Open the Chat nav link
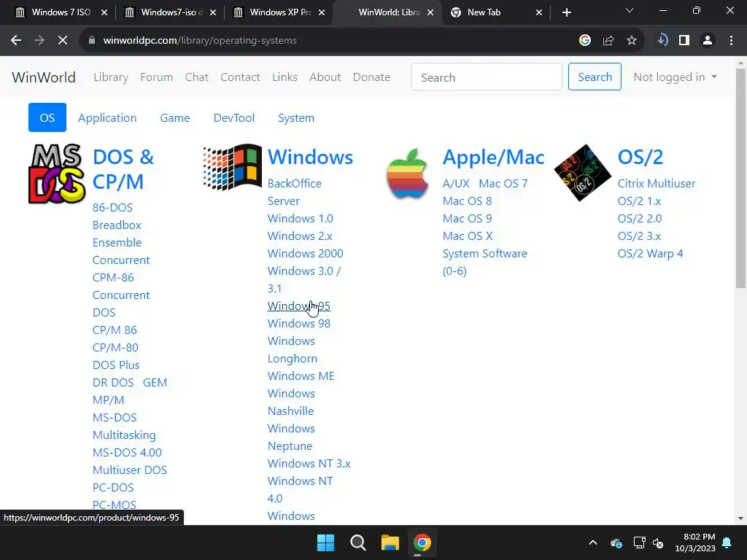 [x=197, y=77]
